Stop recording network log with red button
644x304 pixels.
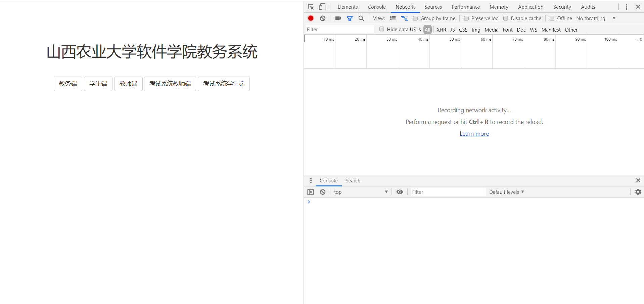[311, 18]
